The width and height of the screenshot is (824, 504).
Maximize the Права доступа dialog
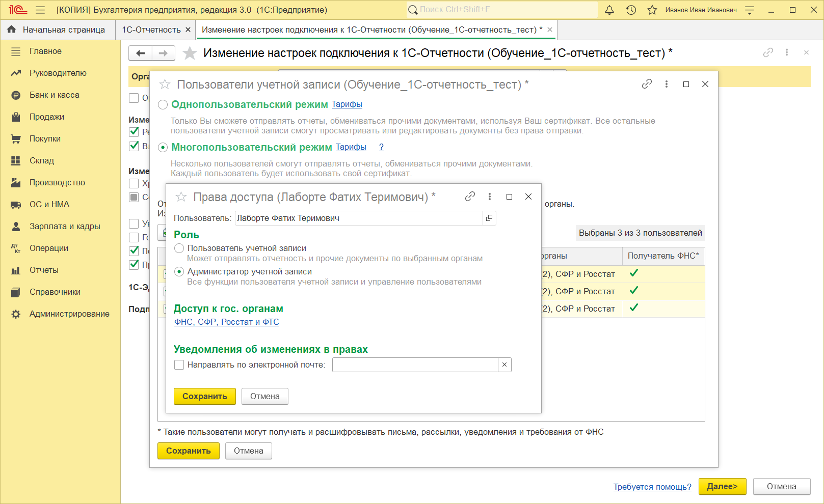click(509, 197)
